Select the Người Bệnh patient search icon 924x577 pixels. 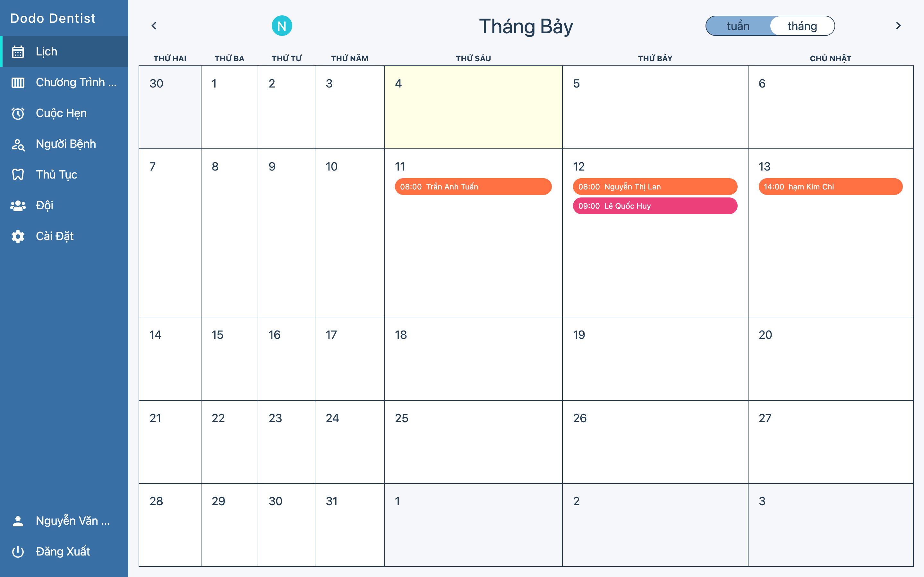coord(18,144)
